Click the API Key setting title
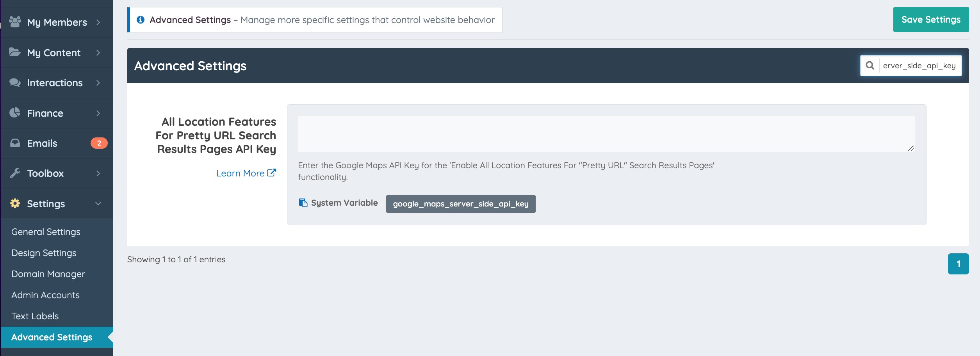This screenshot has height=356, width=980. (x=216, y=135)
